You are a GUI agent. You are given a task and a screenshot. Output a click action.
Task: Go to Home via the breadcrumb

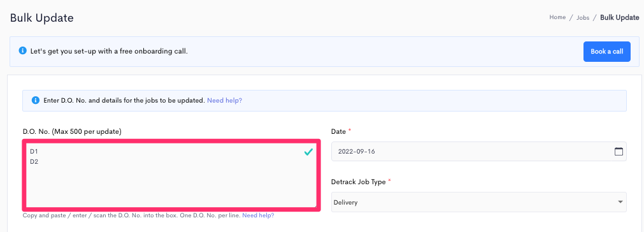click(x=557, y=17)
